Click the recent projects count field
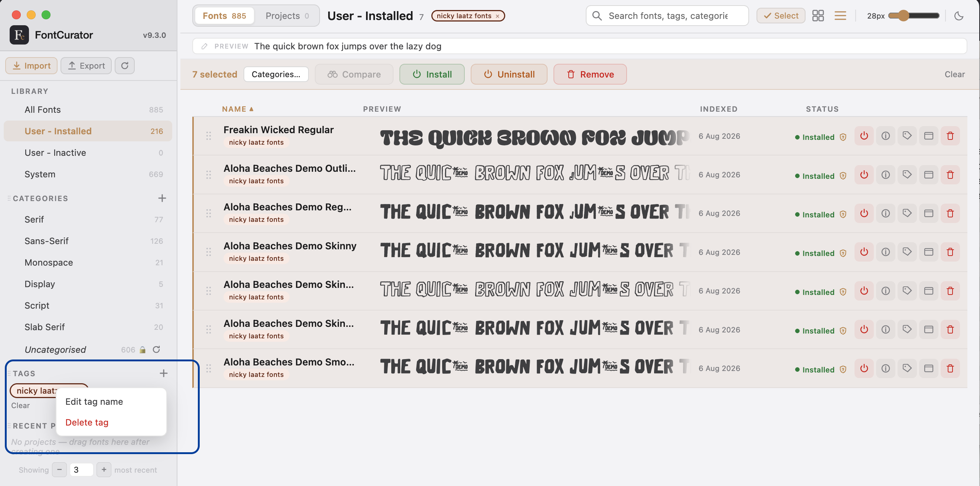The image size is (980, 486). click(x=81, y=470)
